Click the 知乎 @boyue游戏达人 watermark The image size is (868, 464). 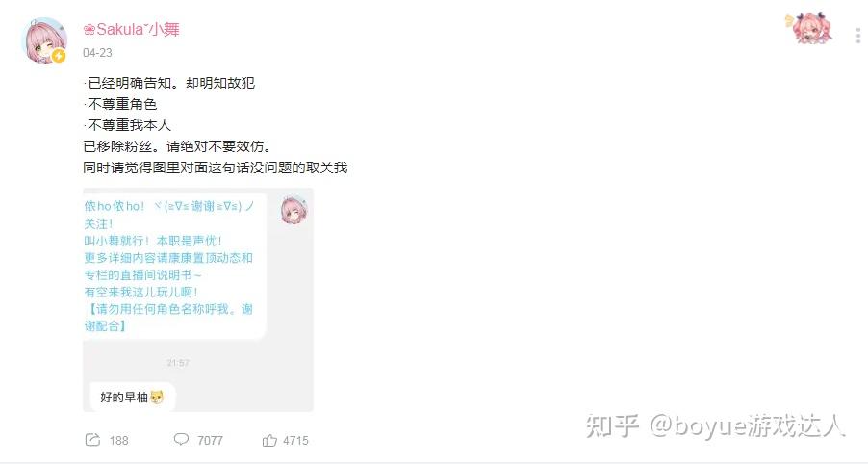(x=715, y=425)
